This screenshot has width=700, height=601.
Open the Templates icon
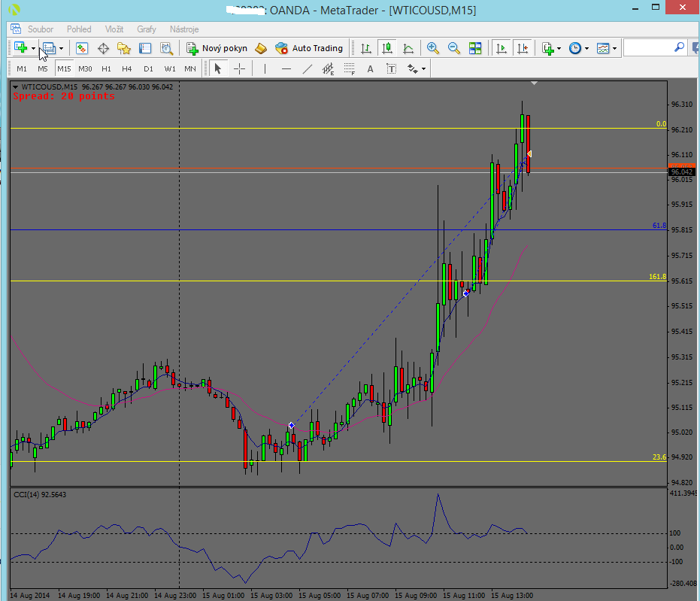pos(603,48)
